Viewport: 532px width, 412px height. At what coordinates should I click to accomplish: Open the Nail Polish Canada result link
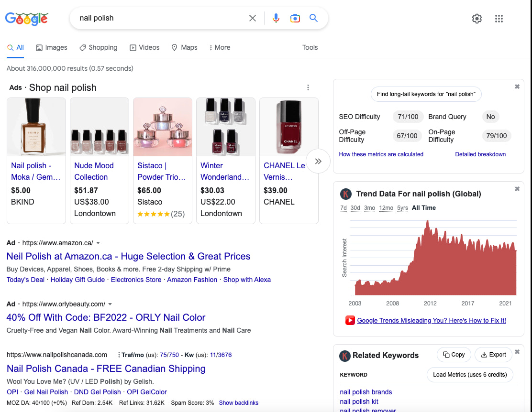(106, 369)
